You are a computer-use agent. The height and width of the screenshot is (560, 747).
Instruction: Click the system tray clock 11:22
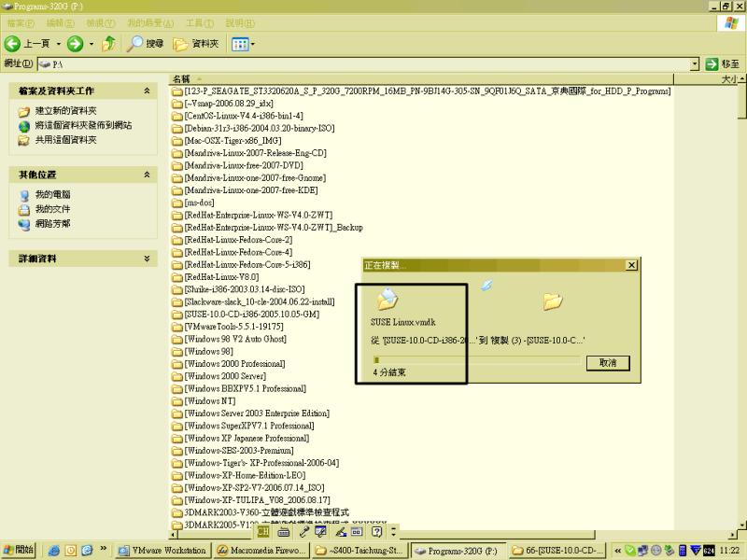[x=729, y=551]
